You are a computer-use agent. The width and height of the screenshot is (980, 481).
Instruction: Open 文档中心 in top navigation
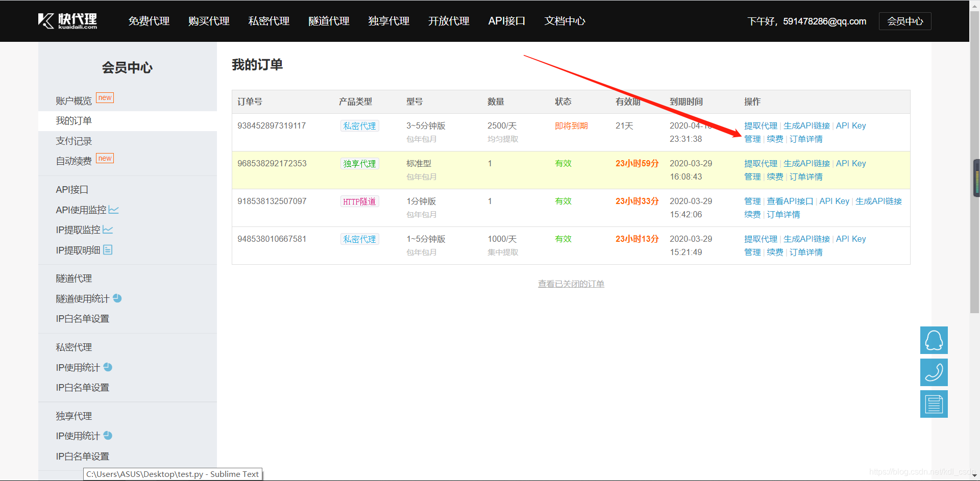tap(565, 21)
